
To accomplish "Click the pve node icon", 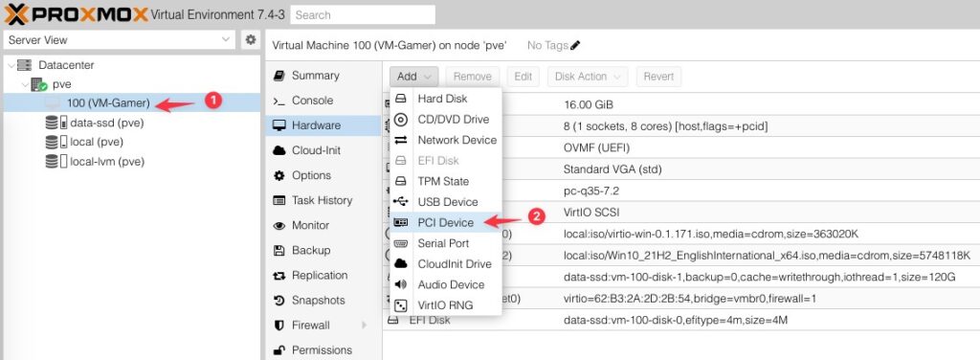I will (38, 84).
